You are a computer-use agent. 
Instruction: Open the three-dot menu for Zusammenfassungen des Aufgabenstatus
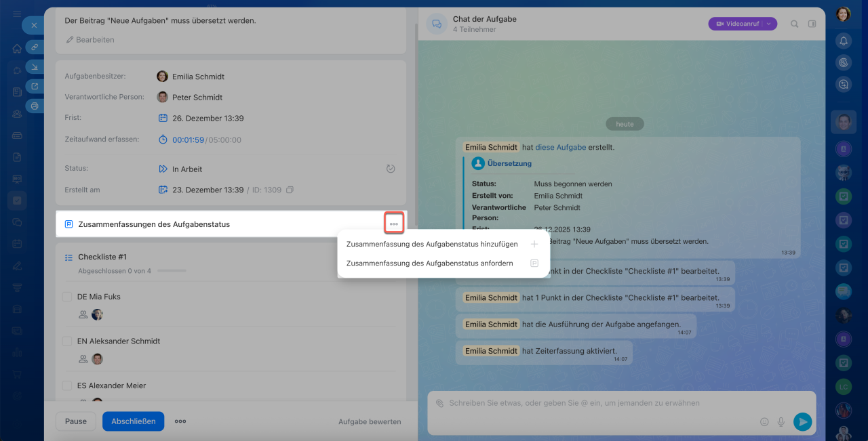pos(394,224)
